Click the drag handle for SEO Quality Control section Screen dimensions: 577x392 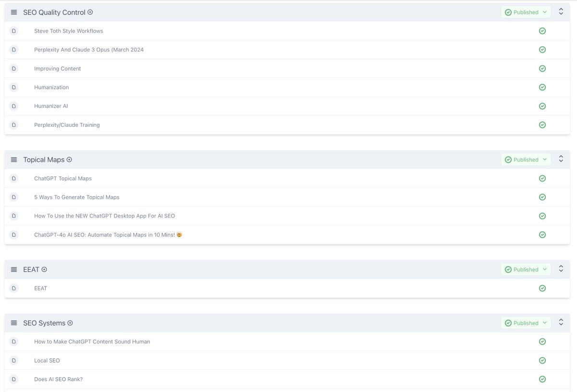pos(14,12)
